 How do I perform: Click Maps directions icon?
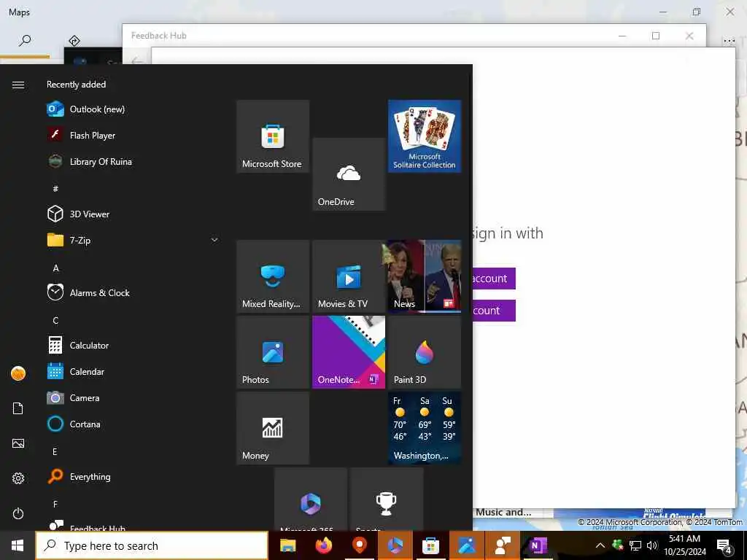74,41
